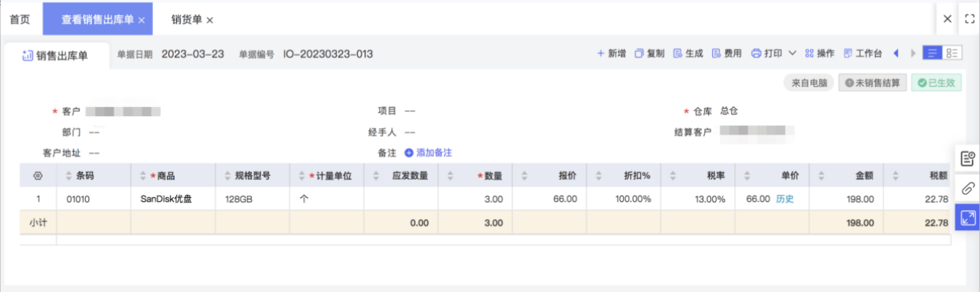This screenshot has height=292, width=980.
Task: Click the 小计 subtotal row label
Action: 38,223
